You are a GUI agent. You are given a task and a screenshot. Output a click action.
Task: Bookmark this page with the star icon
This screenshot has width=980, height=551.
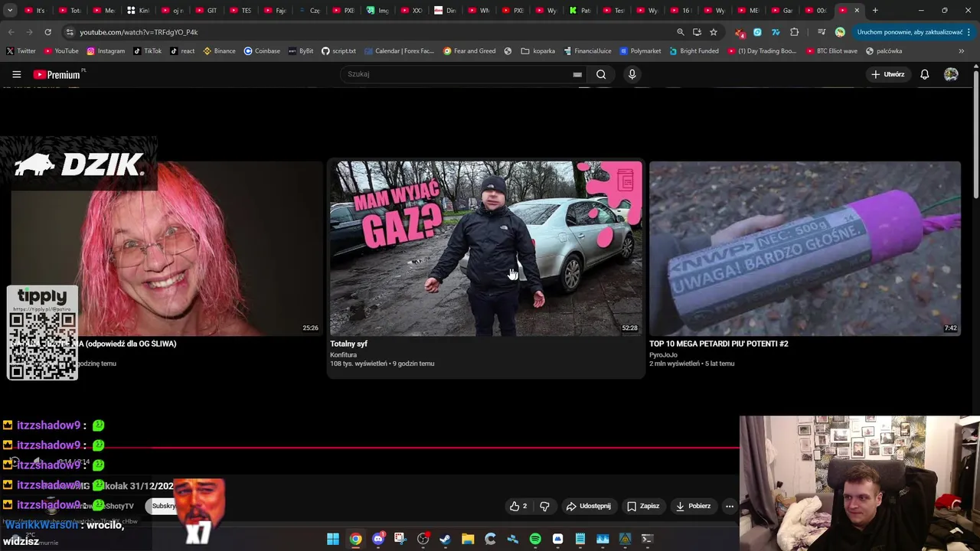714,32
